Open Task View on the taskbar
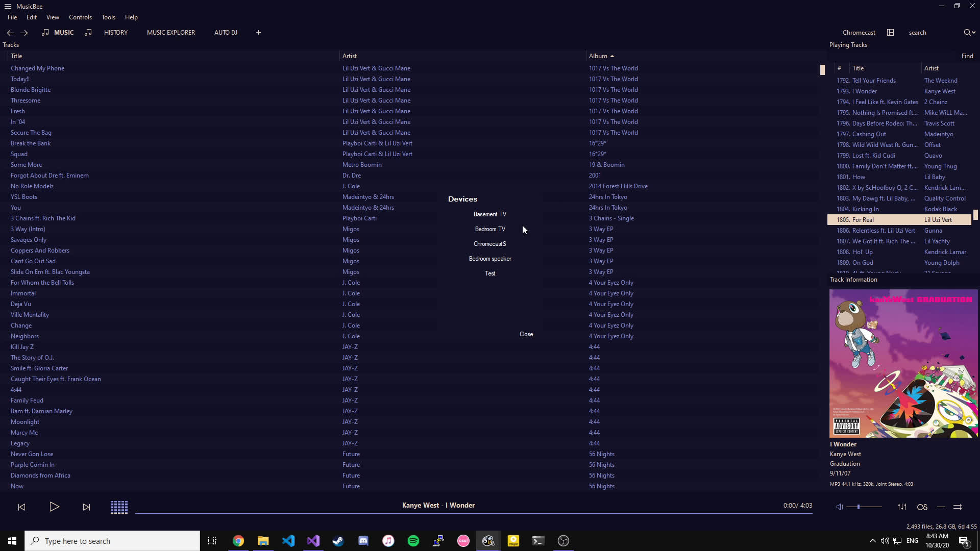Image resolution: width=980 pixels, height=551 pixels. [x=212, y=541]
